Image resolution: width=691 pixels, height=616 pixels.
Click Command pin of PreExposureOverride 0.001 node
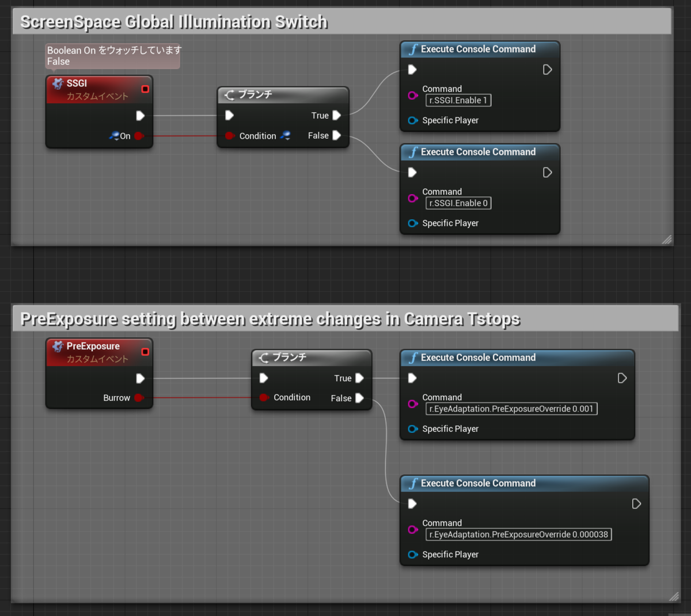click(x=412, y=404)
